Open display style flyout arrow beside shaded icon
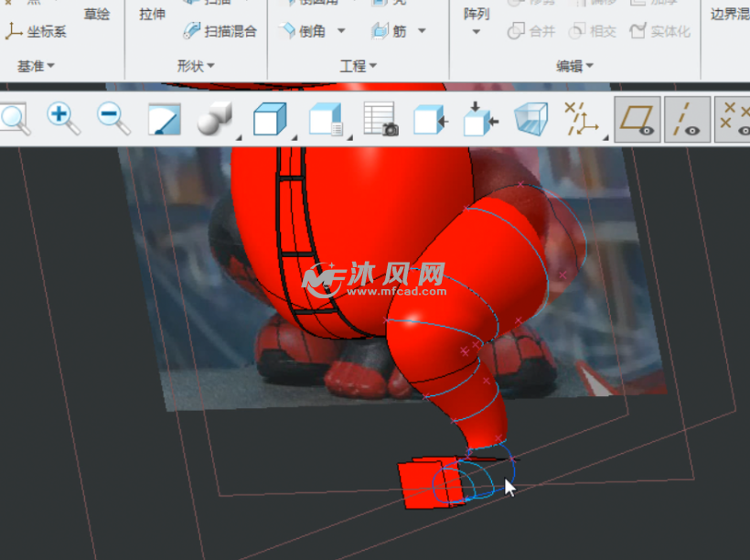The image size is (750, 560). pos(238,138)
